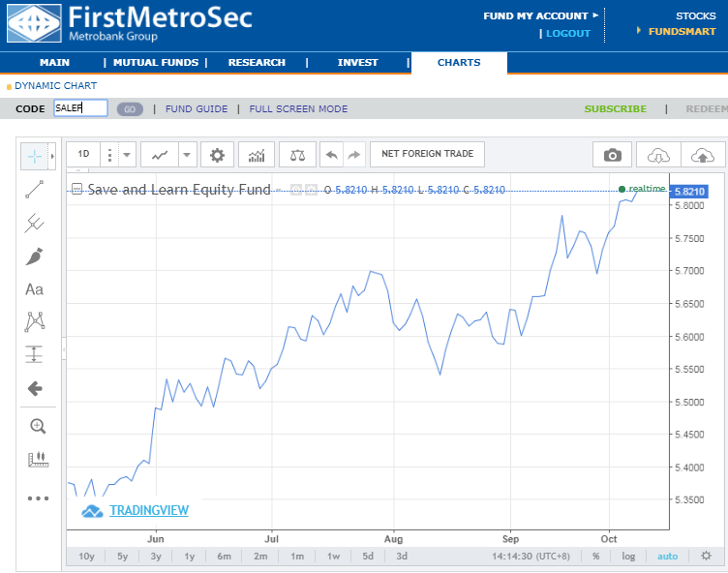
Task: Set chart range to 3y
Action: click(156, 556)
